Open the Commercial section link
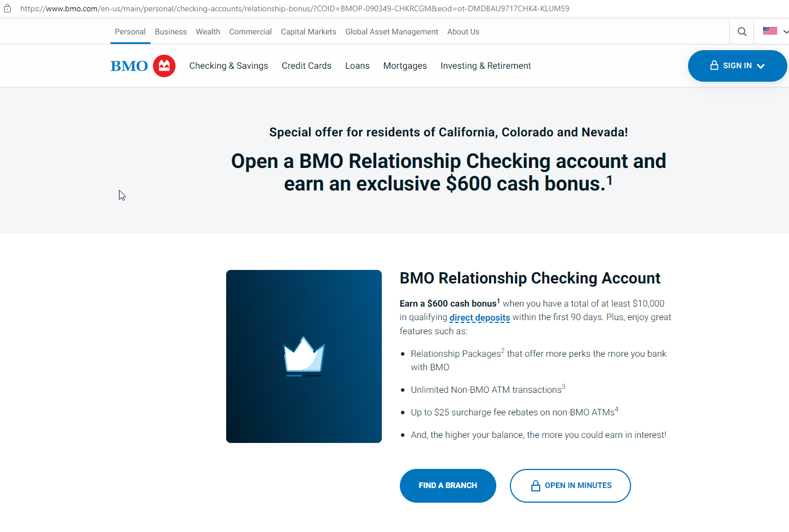 (250, 32)
